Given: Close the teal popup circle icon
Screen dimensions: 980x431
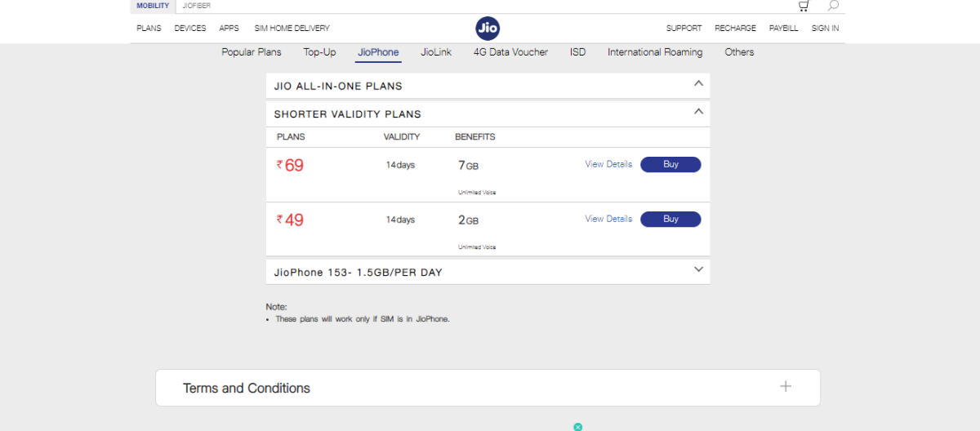Looking at the screenshot, I should [x=577, y=427].
